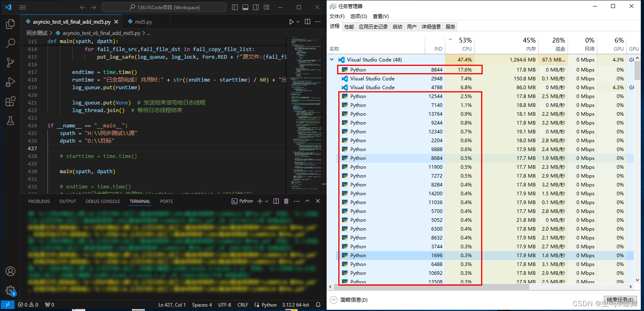Switch to the 性能 tab
The height and width of the screenshot is (311, 644).
pos(349,27)
